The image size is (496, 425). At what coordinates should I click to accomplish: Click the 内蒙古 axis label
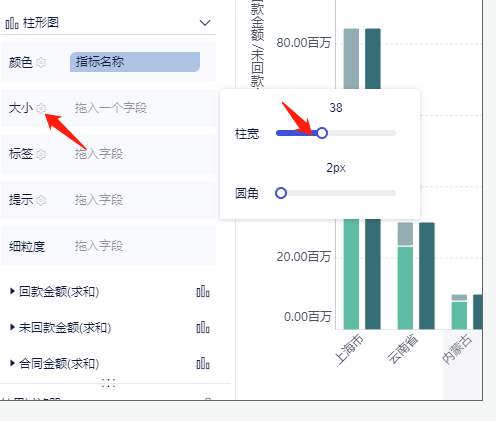click(457, 349)
